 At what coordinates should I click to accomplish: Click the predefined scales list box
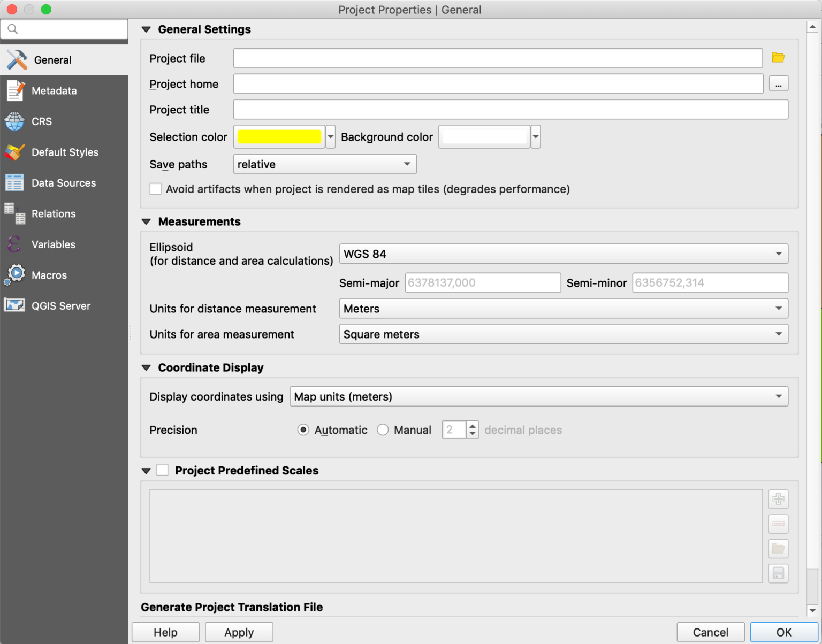(x=456, y=536)
